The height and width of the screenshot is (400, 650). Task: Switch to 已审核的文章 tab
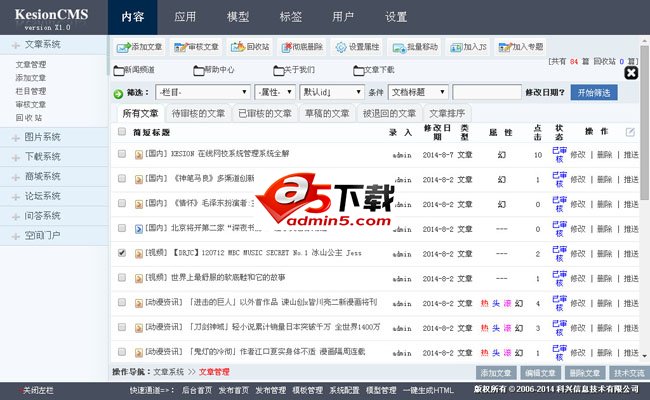[265, 113]
